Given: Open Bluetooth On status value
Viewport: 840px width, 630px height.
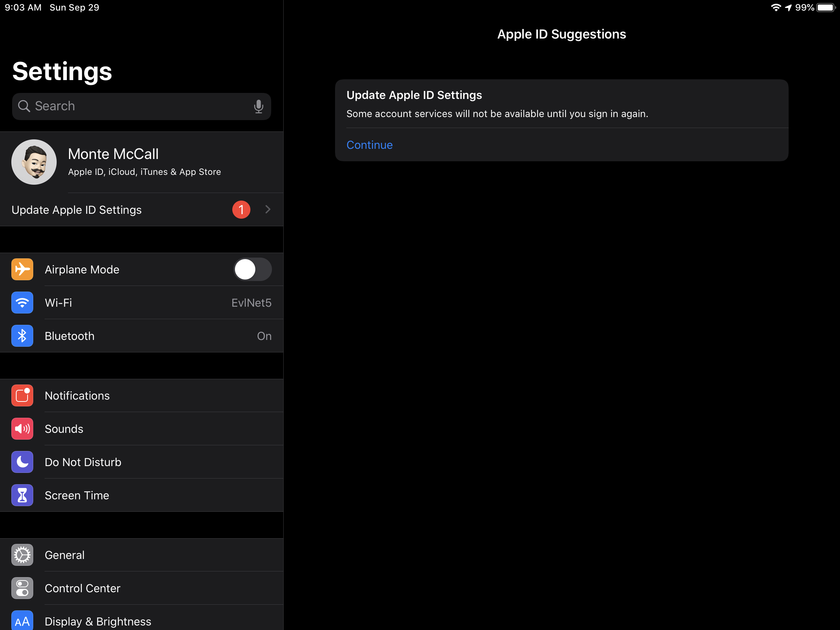Looking at the screenshot, I should (264, 336).
